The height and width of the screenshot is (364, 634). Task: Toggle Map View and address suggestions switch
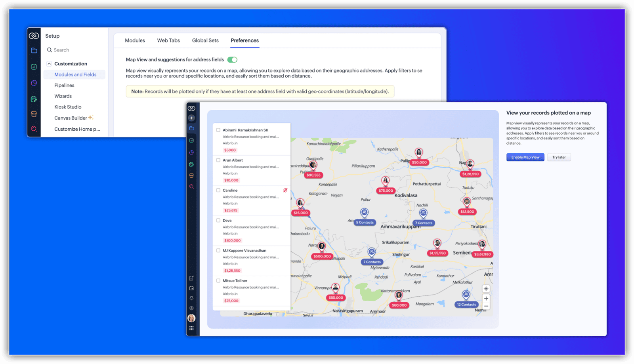(232, 60)
